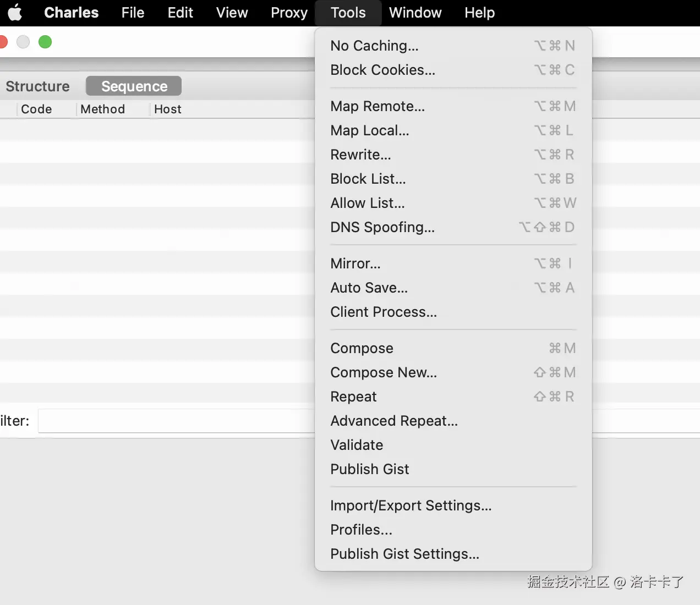Screen dimensions: 700x605
Task: Open the View menu
Action: [232, 13]
